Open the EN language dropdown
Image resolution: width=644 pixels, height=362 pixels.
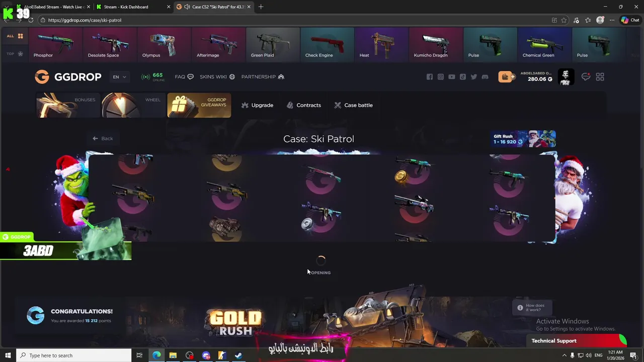[119, 77]
